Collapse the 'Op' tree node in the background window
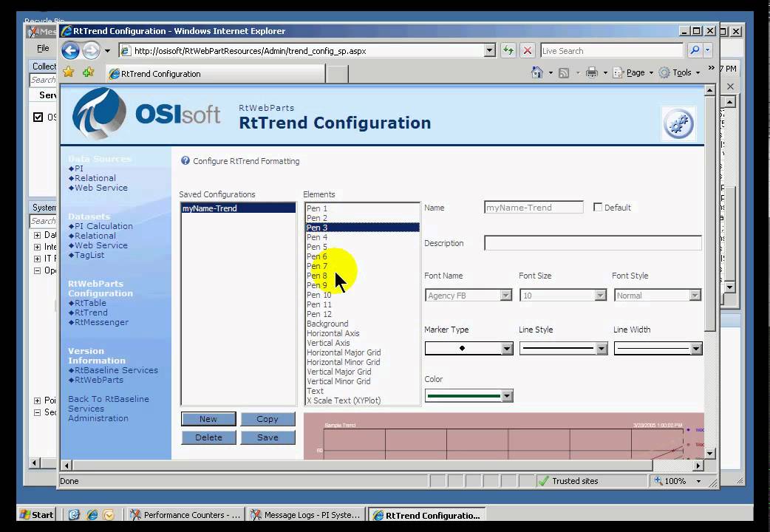The width and height of the screenshot is (770, 532). (x=37, y=270)
